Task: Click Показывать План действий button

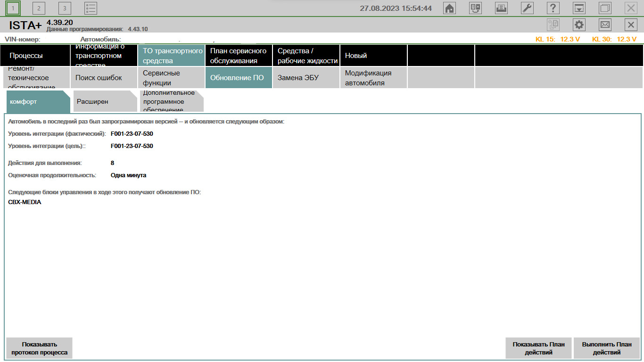Action: [x=538, y=348]
